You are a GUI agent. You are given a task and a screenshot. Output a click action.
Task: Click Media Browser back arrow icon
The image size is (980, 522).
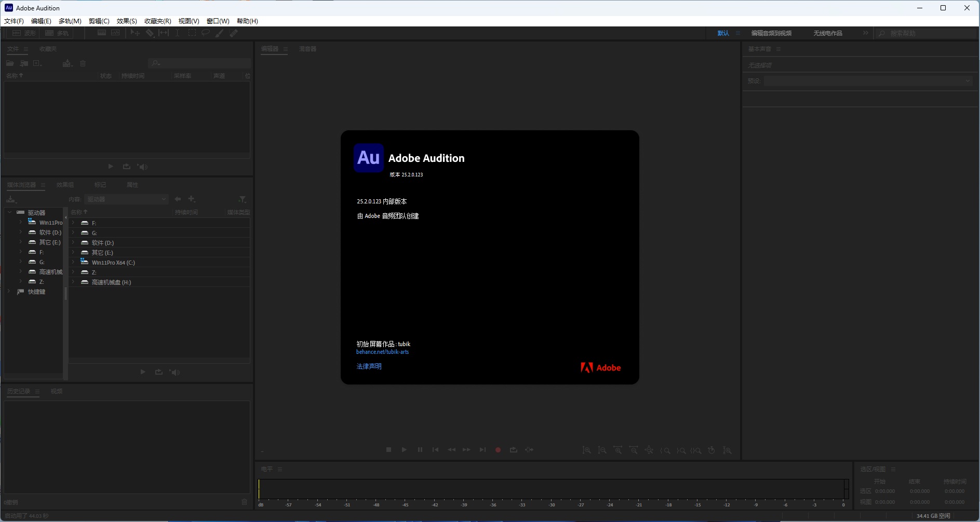pyautogui.click(x=178, y=199)
